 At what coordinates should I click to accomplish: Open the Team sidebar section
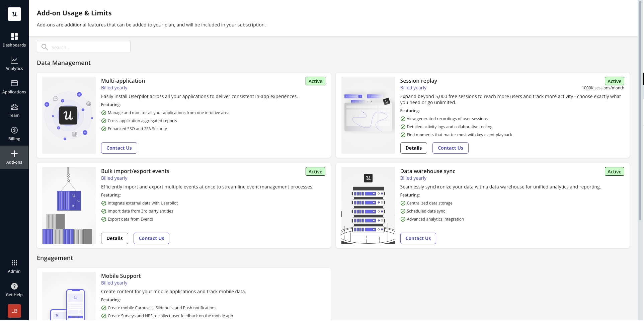click(14, 110)
